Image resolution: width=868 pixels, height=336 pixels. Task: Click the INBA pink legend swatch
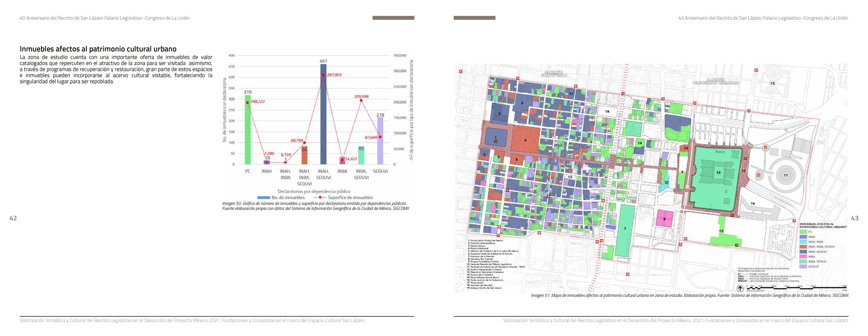tap(803, 256)
